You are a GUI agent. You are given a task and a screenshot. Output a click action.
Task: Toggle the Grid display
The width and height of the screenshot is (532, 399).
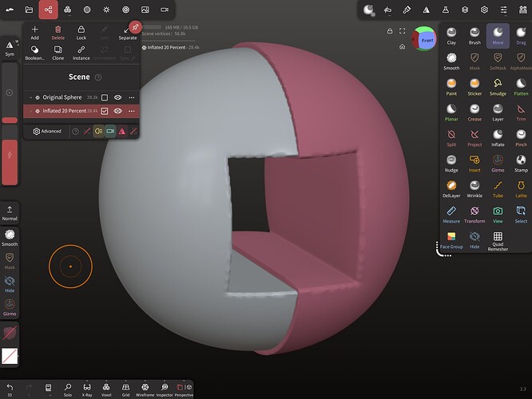point(125,389)
